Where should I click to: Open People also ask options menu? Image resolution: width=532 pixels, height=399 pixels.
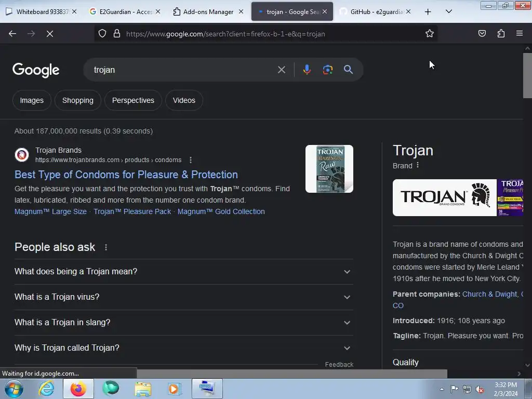click(x=106, y=247)
